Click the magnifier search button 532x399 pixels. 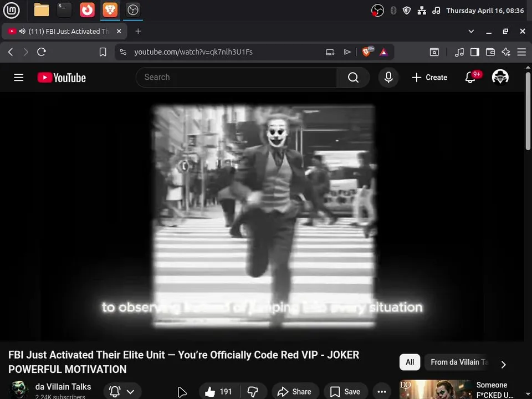point(353,78)
